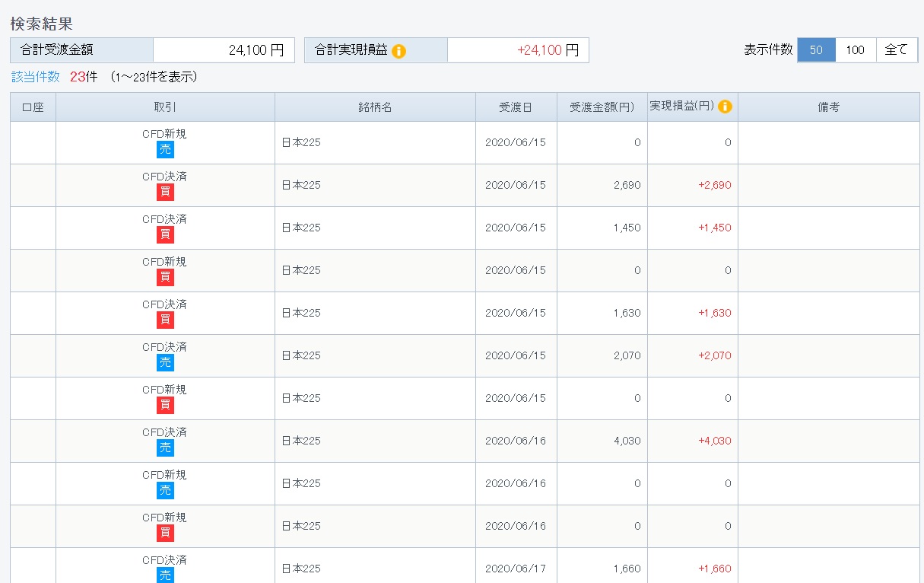This screenshot has height=583, width=924.
Task: Click 売 badge of 2020/06/16 CFD新規 row
Action: tap(165, 490)
